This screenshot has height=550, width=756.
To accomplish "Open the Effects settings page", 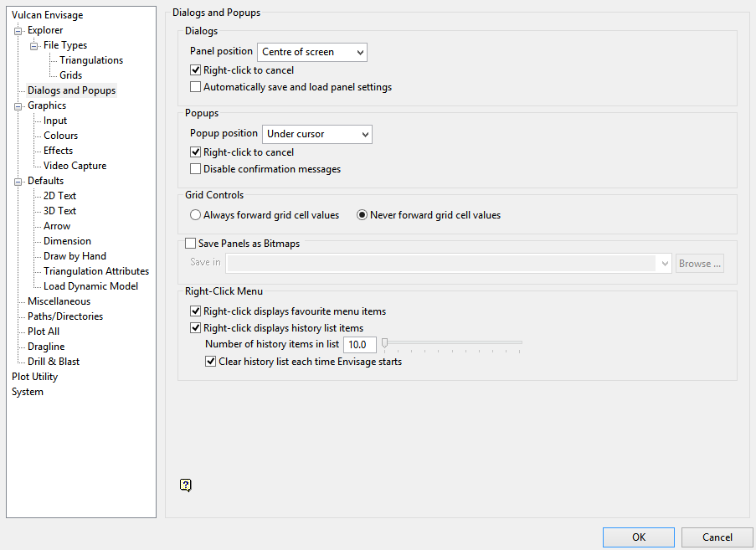I will click(x=58, y=151).
